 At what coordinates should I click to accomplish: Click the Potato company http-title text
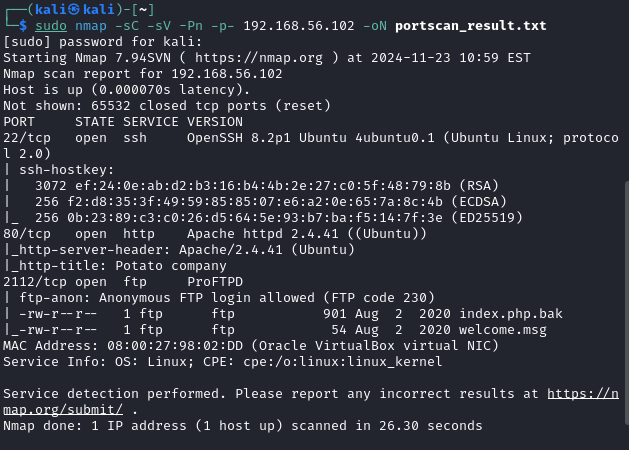pos(171,266)
